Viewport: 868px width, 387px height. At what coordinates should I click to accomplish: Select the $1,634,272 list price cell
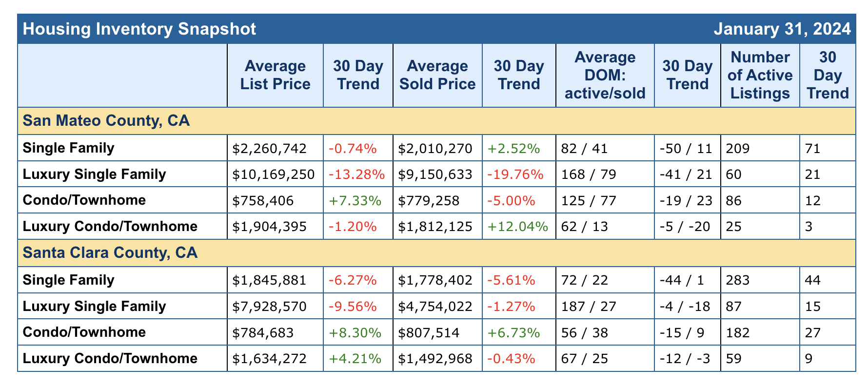pyautogui.click(x=270, y=359)
